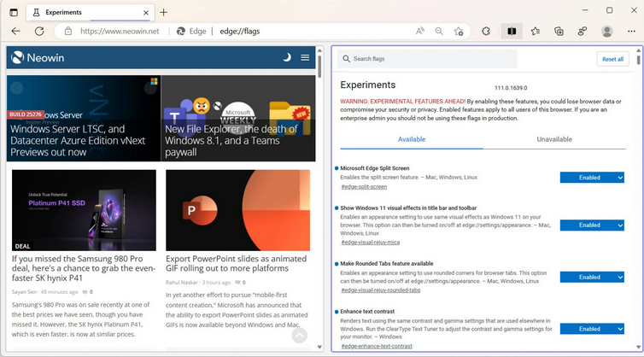Toggle the Split screen toolbar button
This screenshot has height=357, width=644.
pyautogui.click(x=512, y=31)
